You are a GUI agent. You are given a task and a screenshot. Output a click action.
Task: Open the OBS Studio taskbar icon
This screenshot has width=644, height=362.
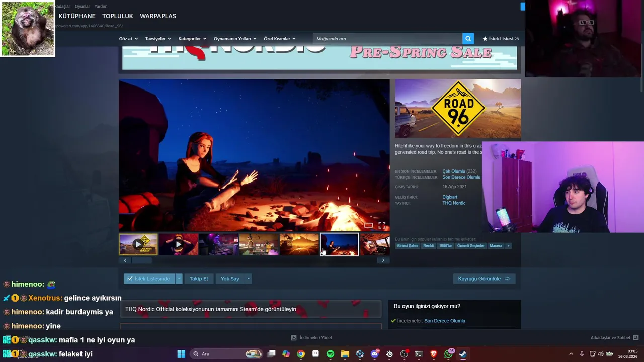[x=404, y=354]
